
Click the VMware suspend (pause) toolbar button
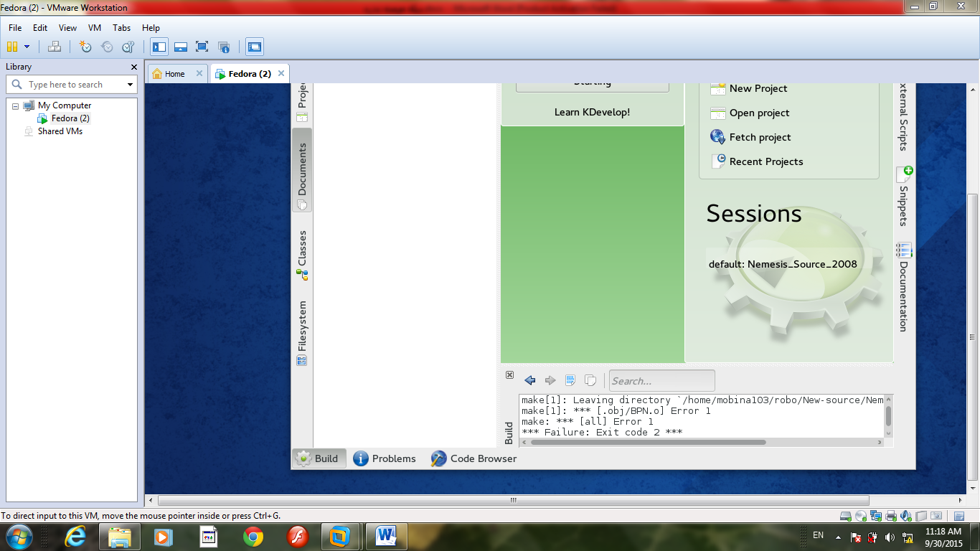click(x=12, y=47)
